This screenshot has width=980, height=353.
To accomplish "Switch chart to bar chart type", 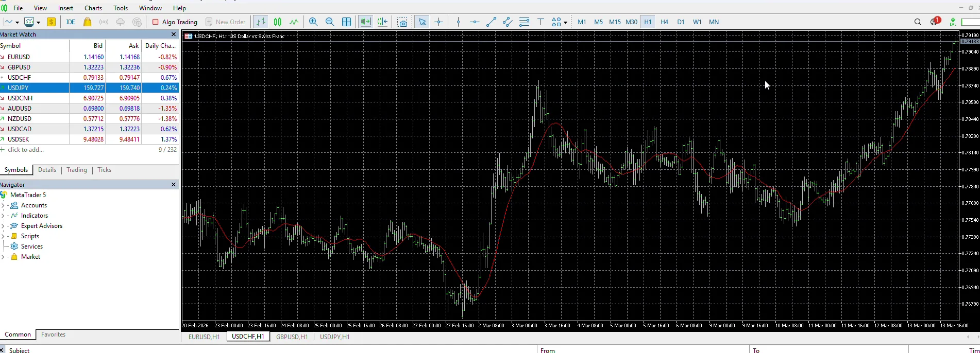I will 261,22.
